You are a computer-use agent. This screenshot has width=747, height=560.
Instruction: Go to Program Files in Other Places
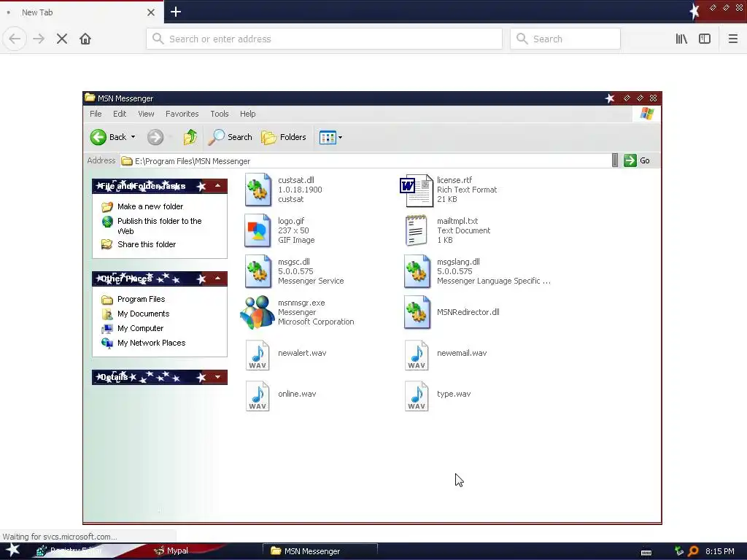[141, 299]
